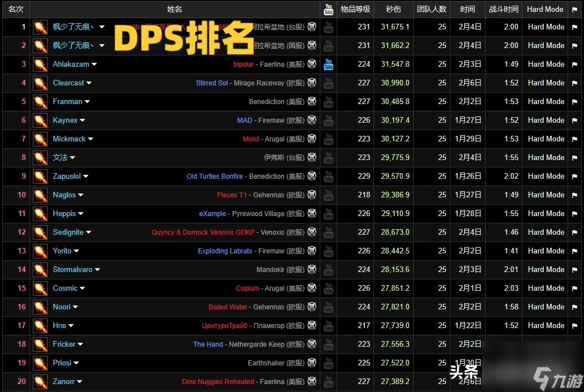The height and width of the screenshot is (392, 584).
Task: Click the 团队人数 column header
Action: (x=431, y=9)
